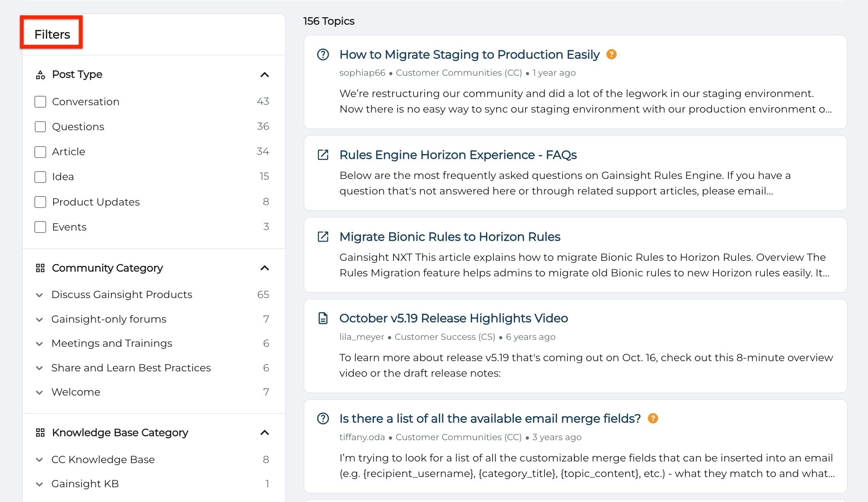
Task: Click question icon beside Migrate Staging topic
Action: pyautogui.click(x=323, y=54)
